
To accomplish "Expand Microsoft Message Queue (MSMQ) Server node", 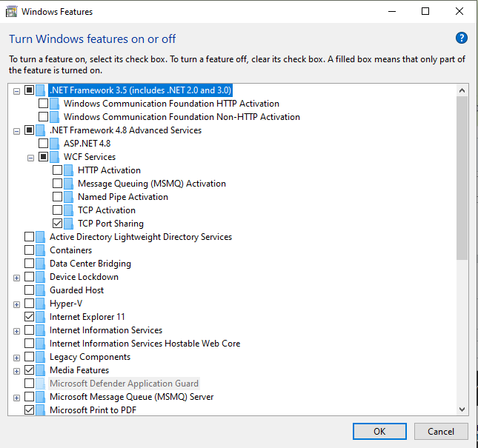I will [17, 398].
